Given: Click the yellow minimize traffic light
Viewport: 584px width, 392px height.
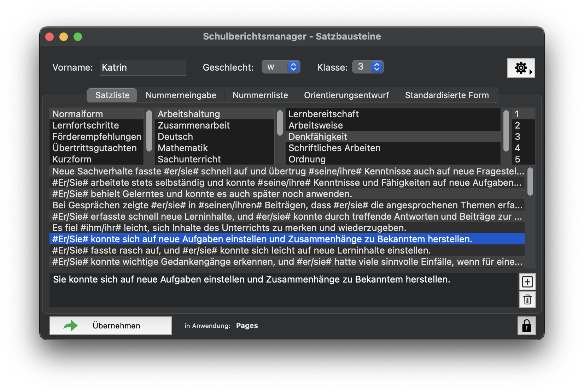Looking at the screenshot, I should click(x=64, y=36).
